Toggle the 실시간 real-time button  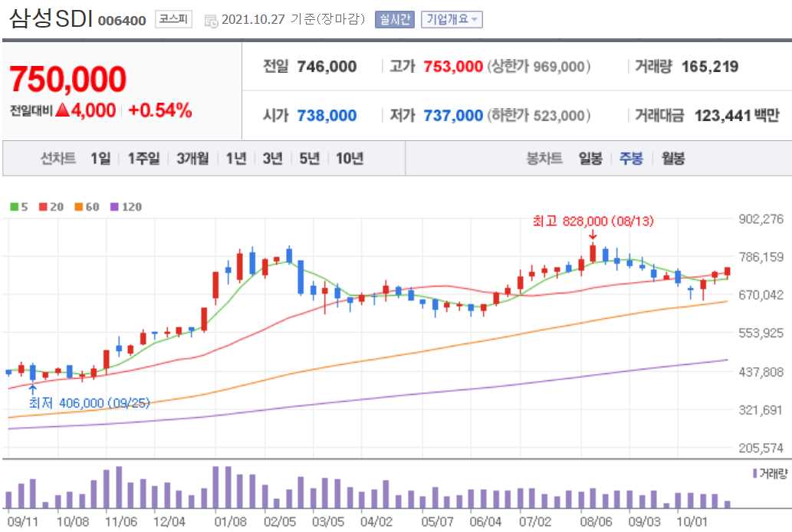pos(395,20)
